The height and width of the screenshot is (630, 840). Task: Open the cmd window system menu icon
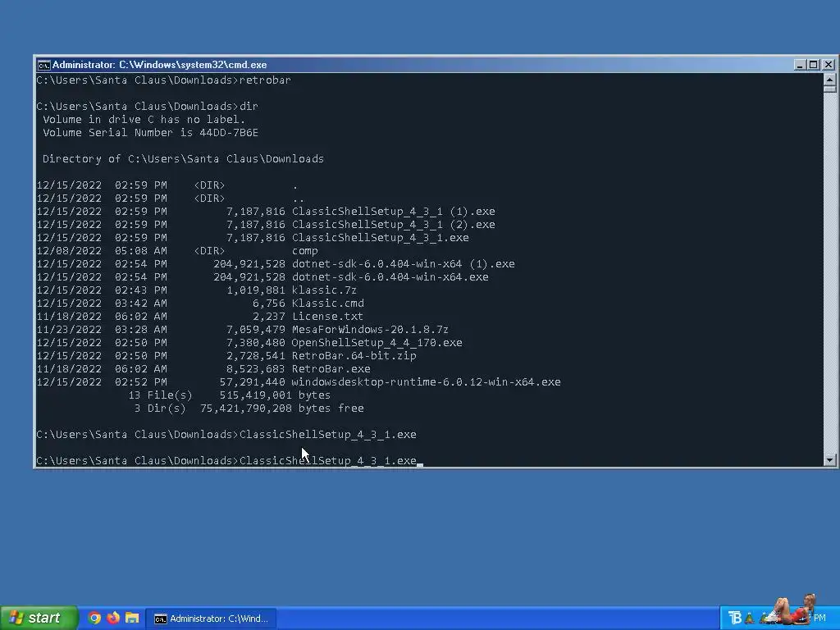43,65
